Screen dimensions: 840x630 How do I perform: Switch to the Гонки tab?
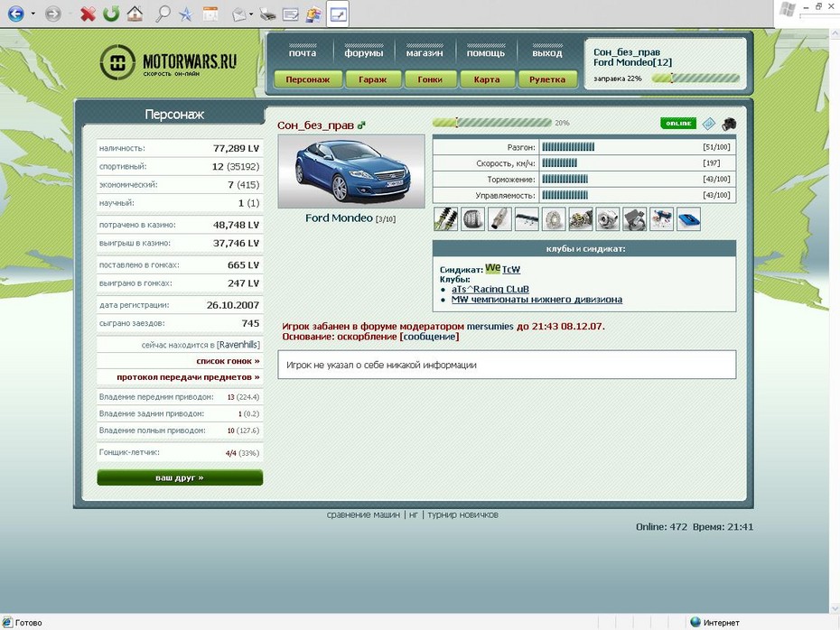(430, 79)
